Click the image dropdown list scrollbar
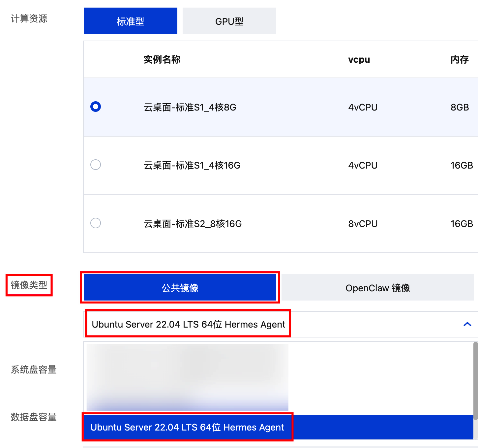Image resolution: width=478 pixels, height=448 pixels. click(x=475, y=379)
